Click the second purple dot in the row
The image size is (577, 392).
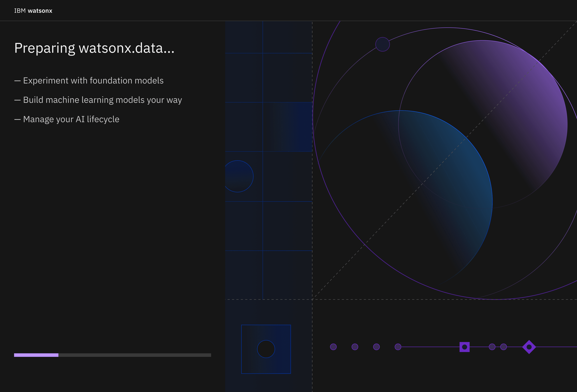click(x=355, y=347)
